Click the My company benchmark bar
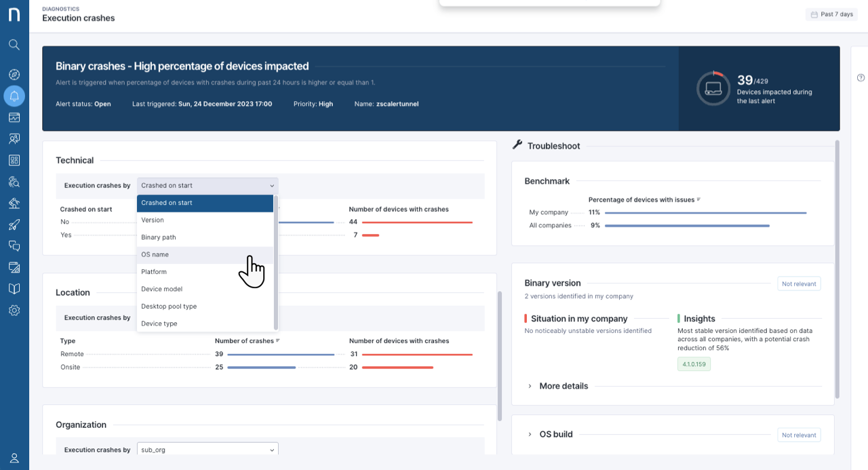868x470 pixels. 706,212
